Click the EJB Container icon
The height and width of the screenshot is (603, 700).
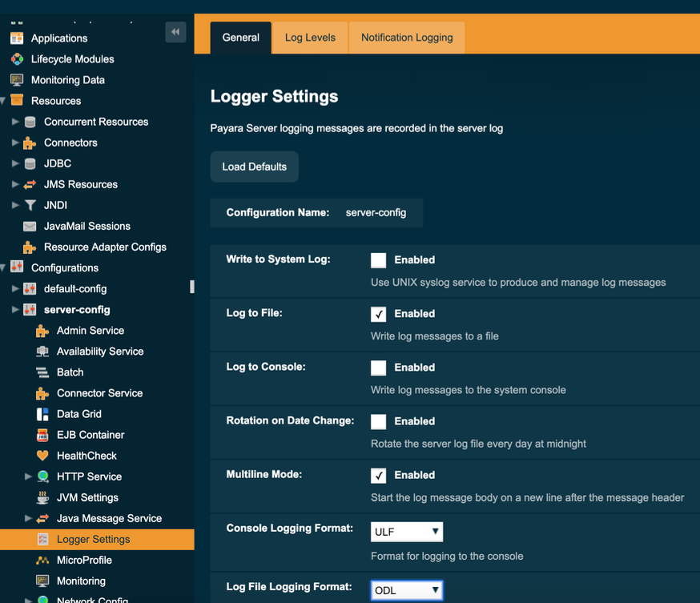click(42, 435)
